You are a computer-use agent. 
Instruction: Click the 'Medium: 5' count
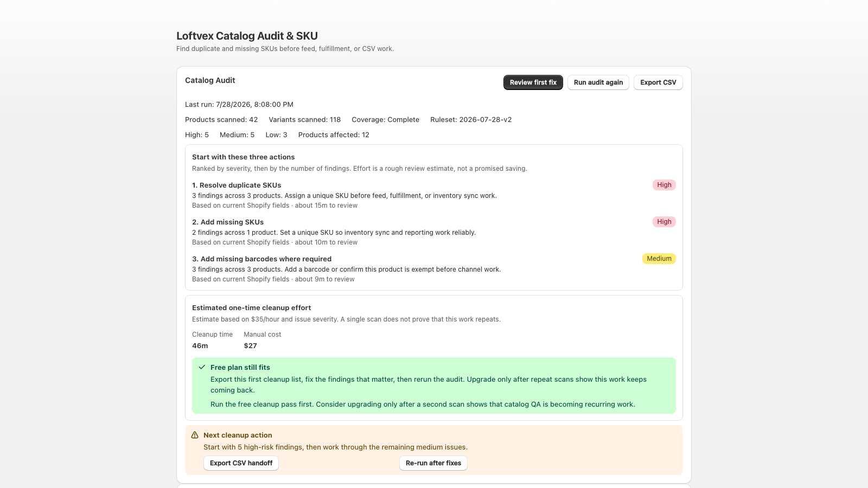pyautogui.click(x=237, y=135)
